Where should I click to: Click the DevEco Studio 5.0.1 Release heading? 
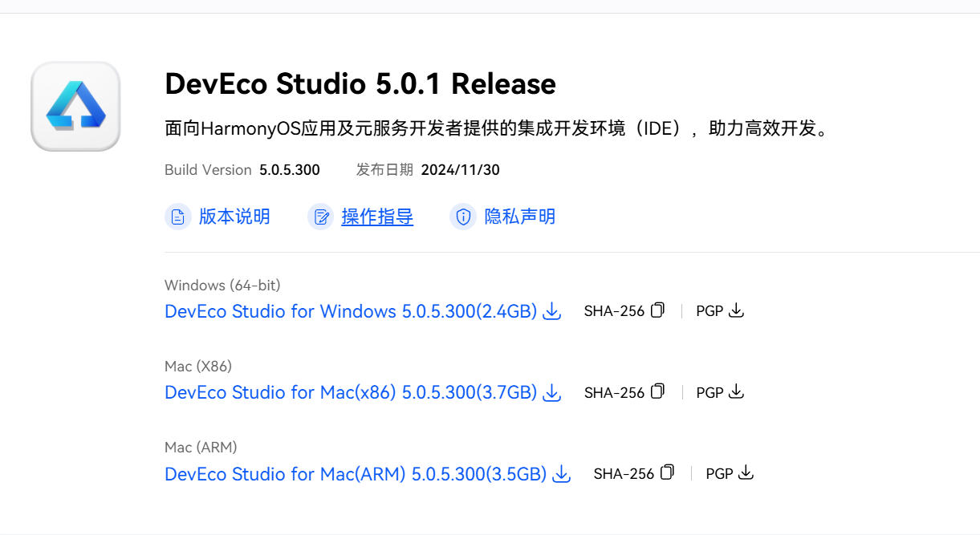[x=360, y=83]
